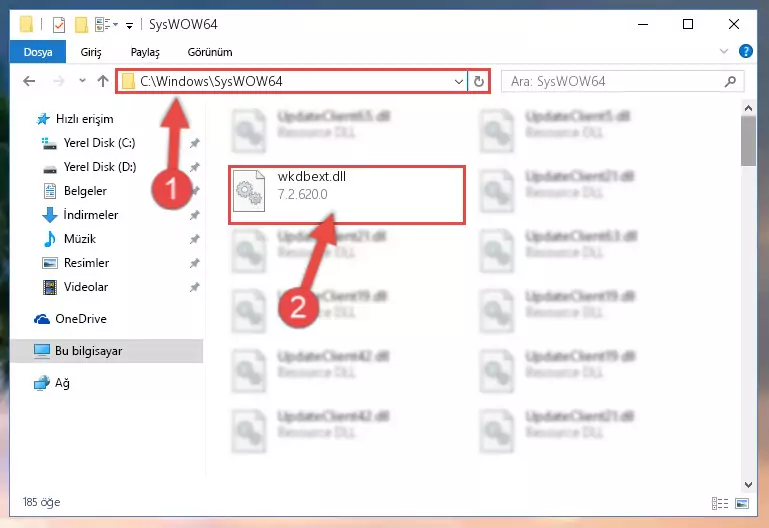Select Ağ network in the navigation pane
This screenshot has height=528, width=769.
click(62, 383)
